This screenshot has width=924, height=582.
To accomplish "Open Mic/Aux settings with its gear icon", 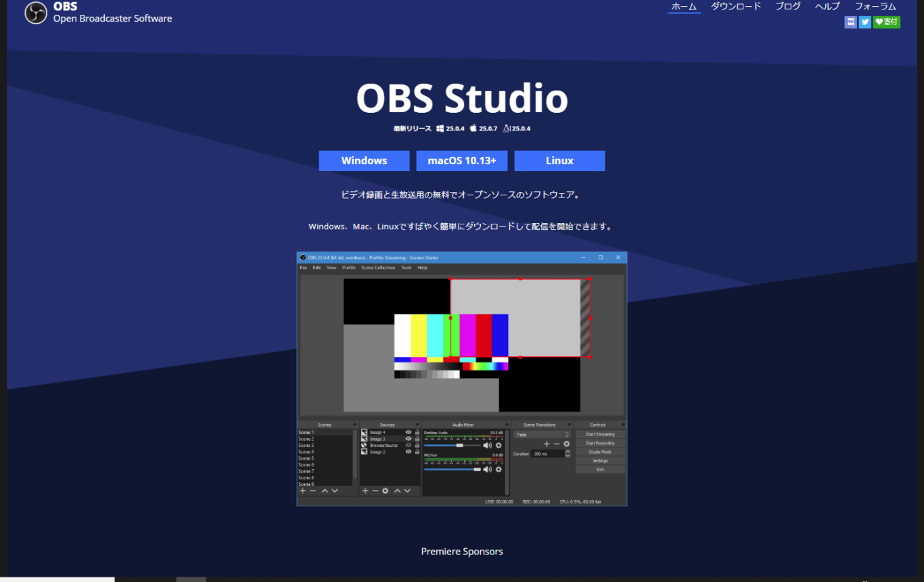I will pos(499,470).
